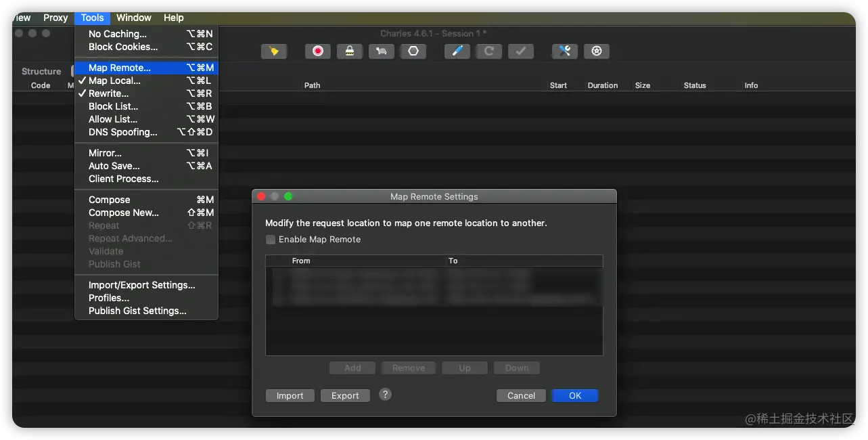Open the gear settings icon
The width and height of the screenshot is (868, 440).
(x=597, y=51)
